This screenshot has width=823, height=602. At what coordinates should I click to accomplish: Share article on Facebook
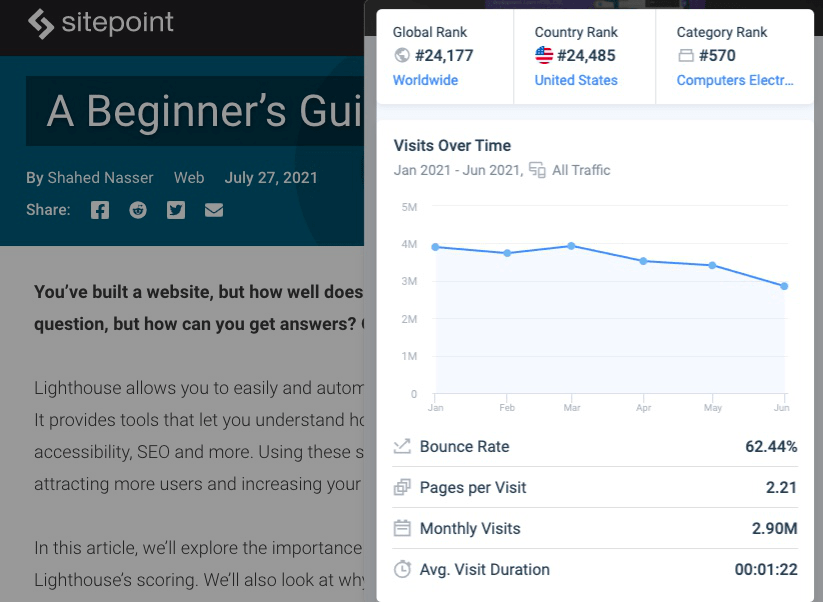[x=100, y=210]
